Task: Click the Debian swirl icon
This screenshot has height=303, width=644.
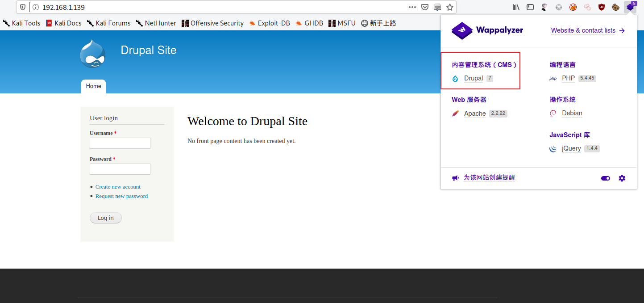Action: (553, 114)
